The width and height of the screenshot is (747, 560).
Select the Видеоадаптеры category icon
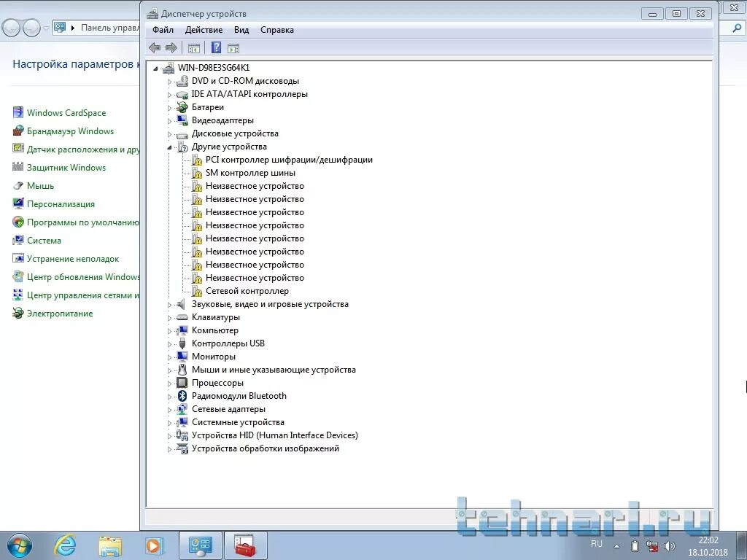pos(182,120)
